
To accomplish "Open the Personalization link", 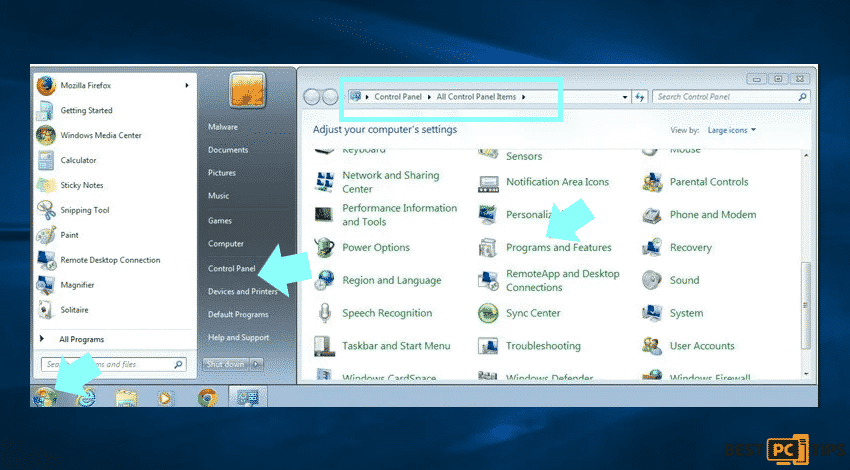I will coord(527,215).
